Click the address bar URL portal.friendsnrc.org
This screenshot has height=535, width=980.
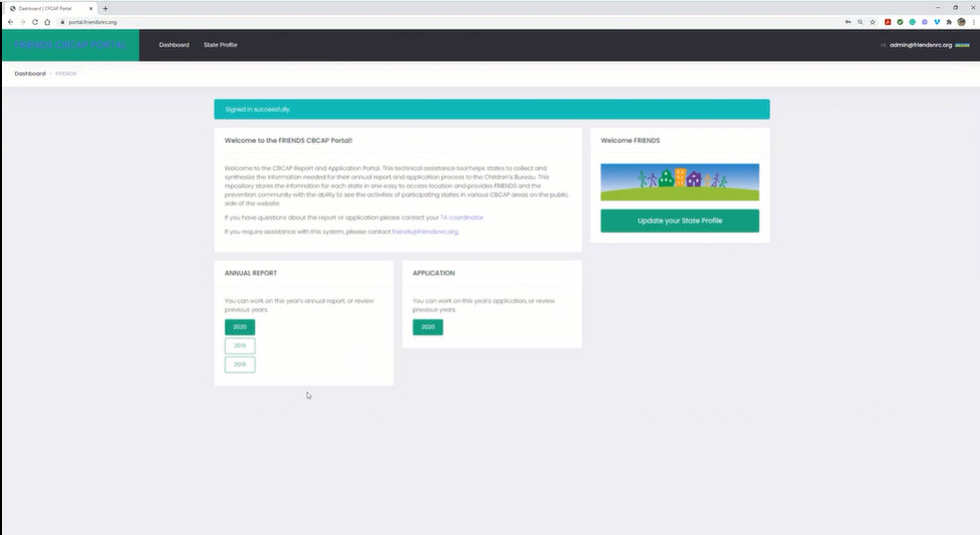click(x=92, y=22)
